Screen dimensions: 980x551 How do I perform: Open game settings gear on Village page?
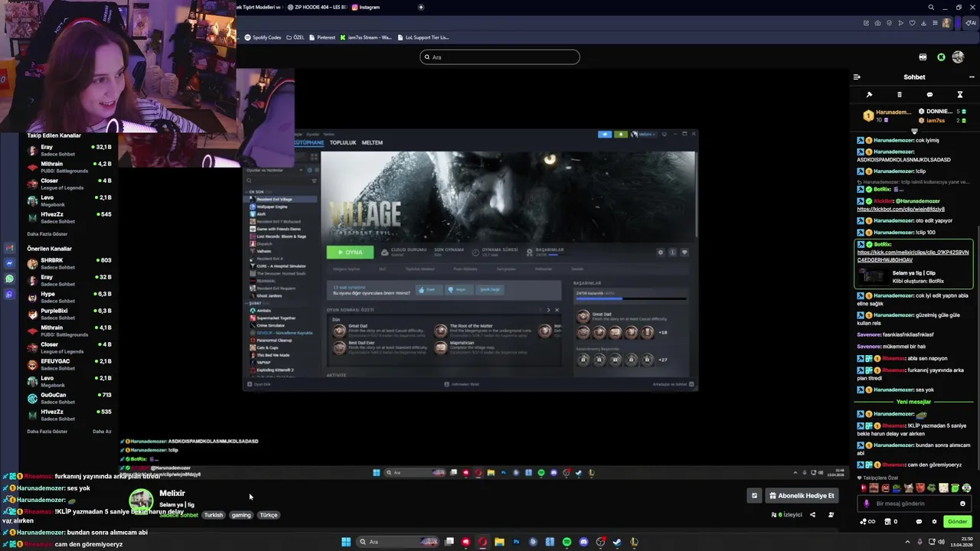[x=661, y=253]
